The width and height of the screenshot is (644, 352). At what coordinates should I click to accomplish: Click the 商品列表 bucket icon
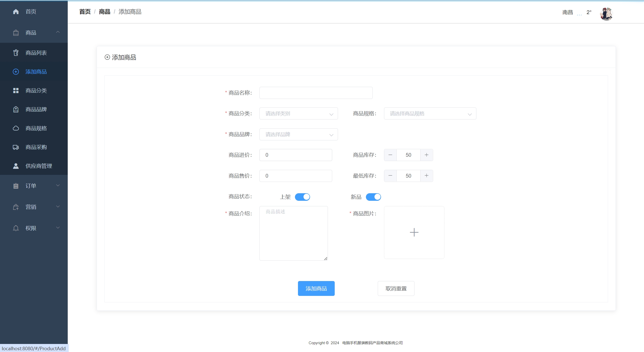tap(16, 53)
